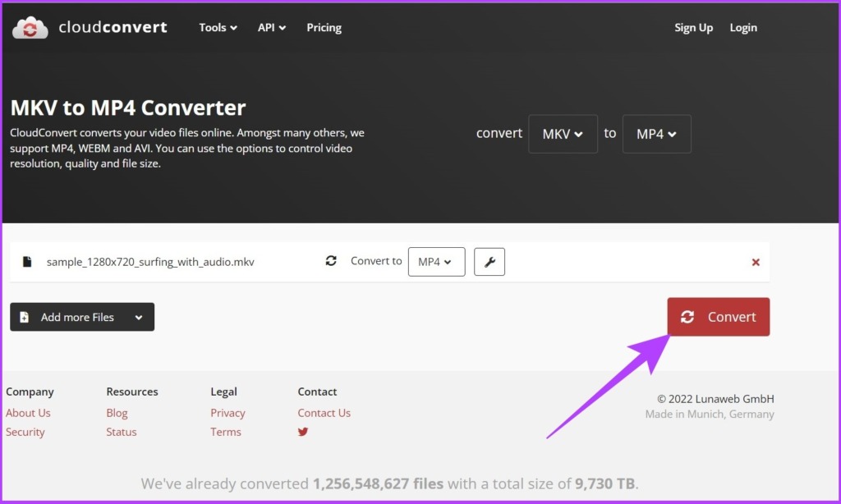Open the Privacy link
This screenshot has width=841, height=504.
228,413
